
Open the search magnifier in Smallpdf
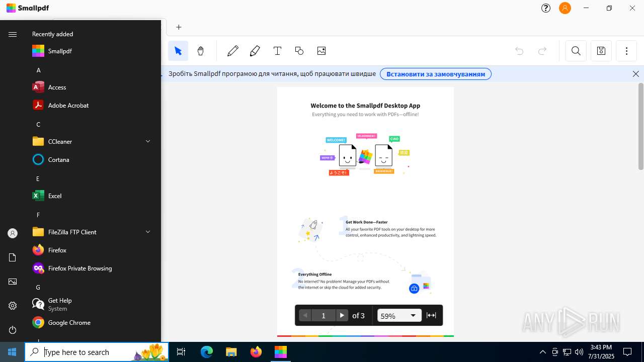pyautogui.click(x=576, y=51)
